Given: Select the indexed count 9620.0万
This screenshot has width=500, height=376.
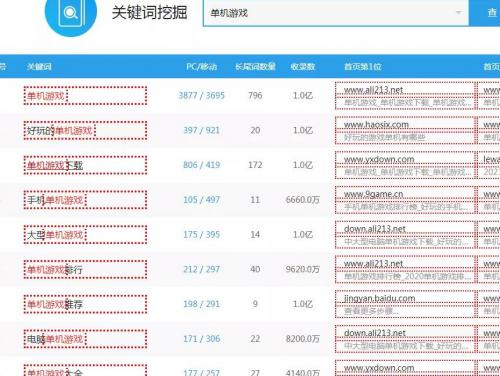Looking at the screenshot, I should click(x=303, y=269).
